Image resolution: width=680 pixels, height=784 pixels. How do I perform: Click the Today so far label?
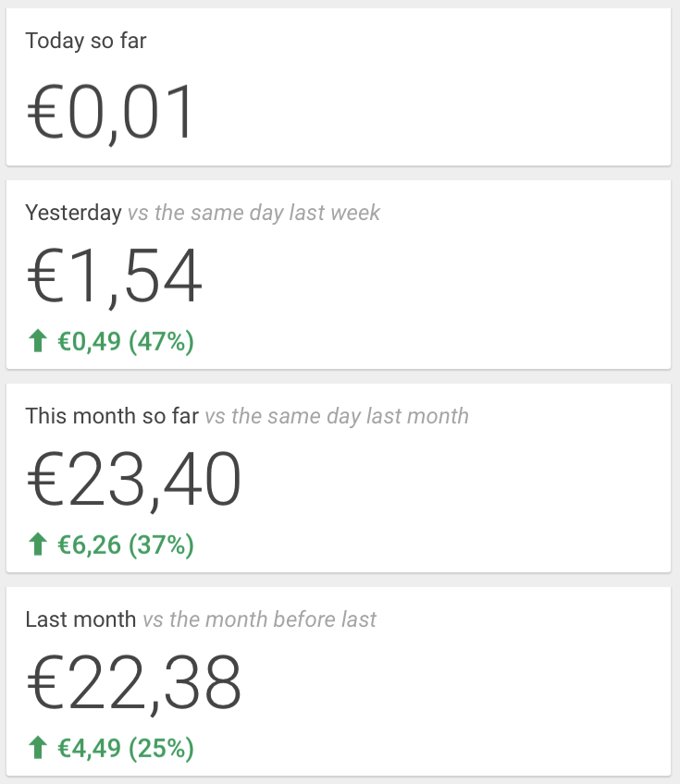tap(86, 41)
